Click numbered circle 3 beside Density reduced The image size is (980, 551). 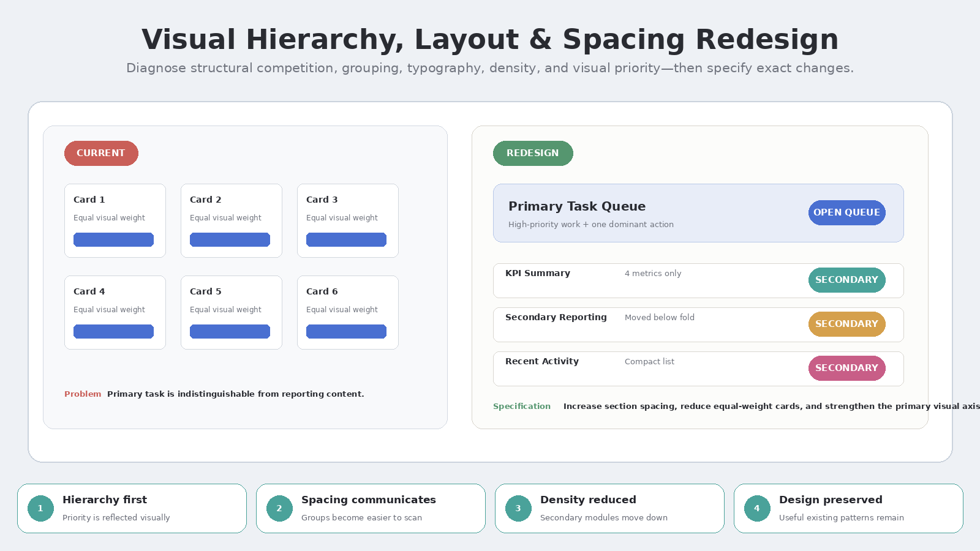pos(518,508)
